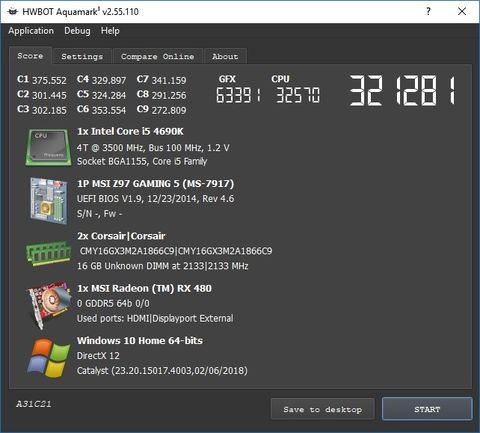Open the Help menu

(x=110, y=31)
